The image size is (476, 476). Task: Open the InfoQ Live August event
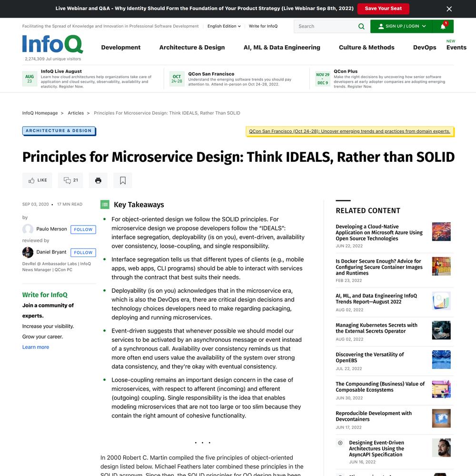pos(61,71)
